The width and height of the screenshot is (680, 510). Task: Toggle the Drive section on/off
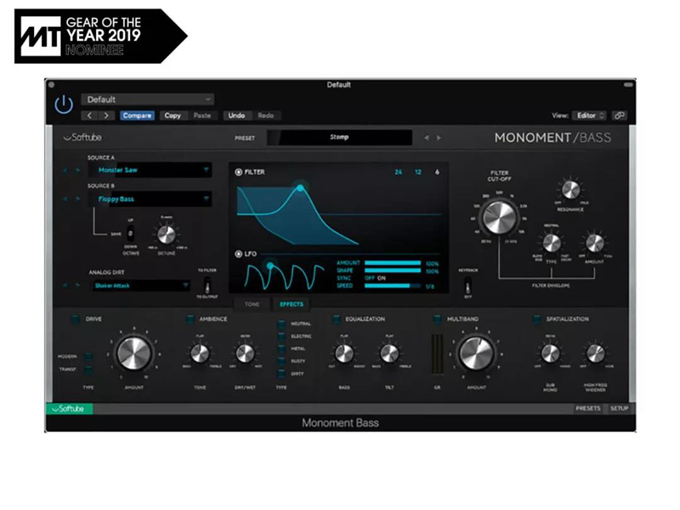[x=75, y=320]
